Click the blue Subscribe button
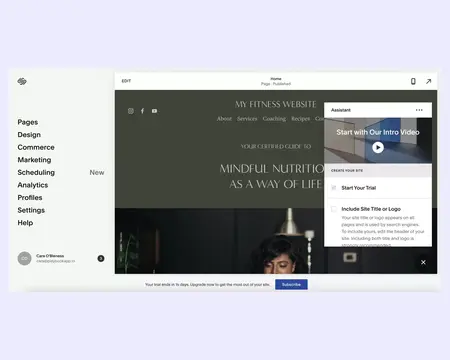 291,284
